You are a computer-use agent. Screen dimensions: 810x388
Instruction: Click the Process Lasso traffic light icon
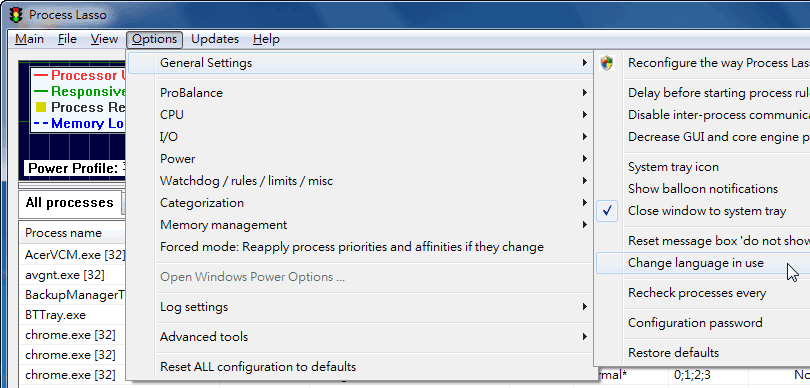pos(17,14)
